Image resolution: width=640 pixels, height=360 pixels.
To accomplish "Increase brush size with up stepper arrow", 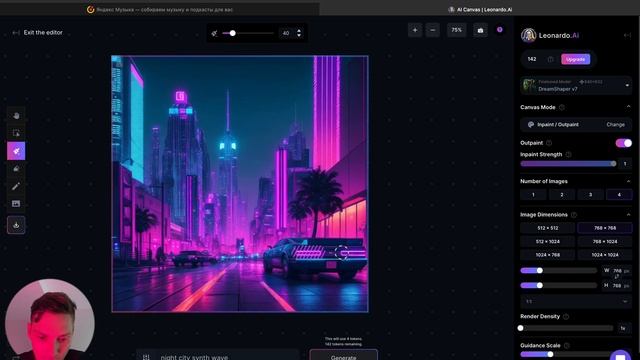I will tap(299, 31).
